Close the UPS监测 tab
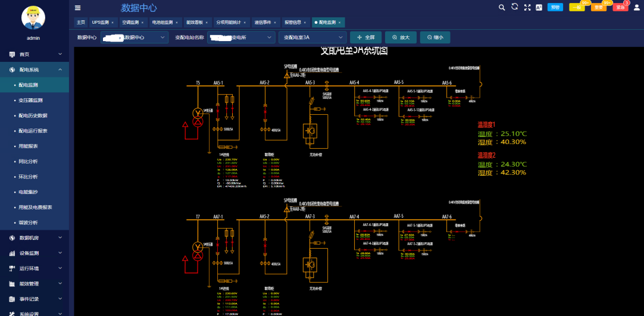The image size is (644, 316). point(114,23)
